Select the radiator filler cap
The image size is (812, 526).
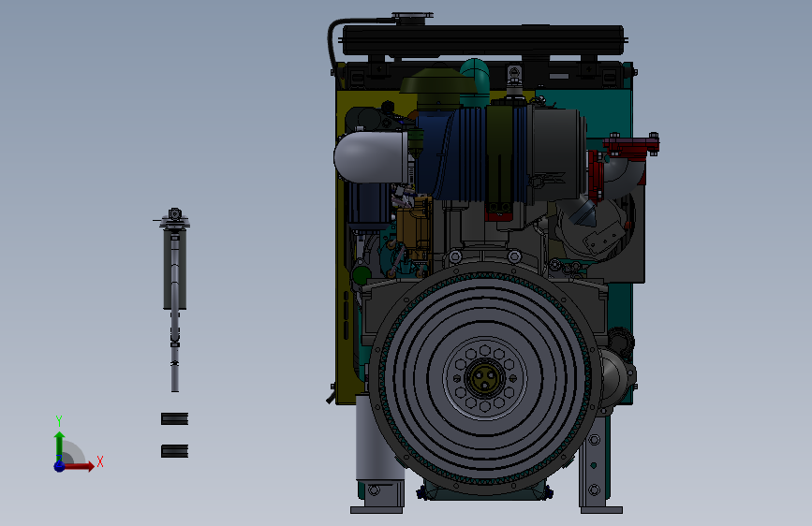pos(412,19)
